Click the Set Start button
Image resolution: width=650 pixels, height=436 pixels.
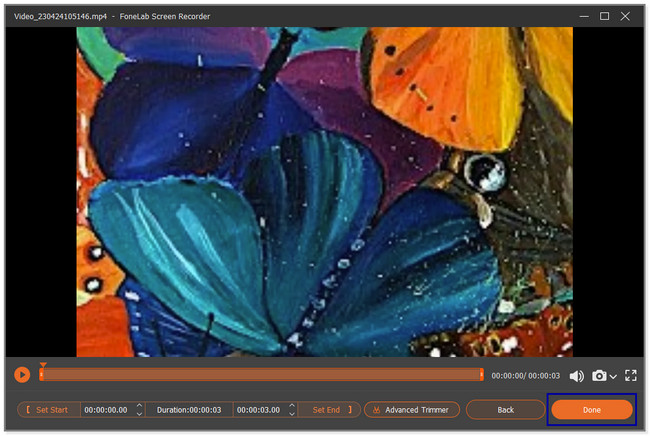(49, 410)
